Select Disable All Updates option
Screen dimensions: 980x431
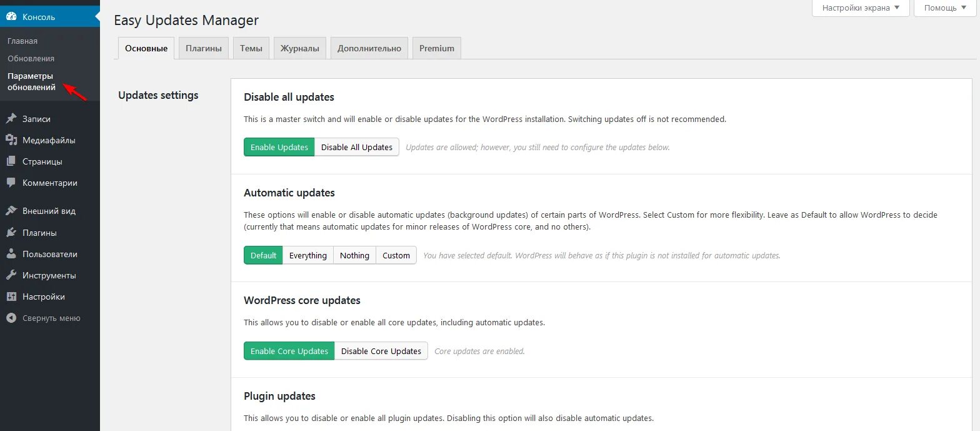[x=357, y=147]
